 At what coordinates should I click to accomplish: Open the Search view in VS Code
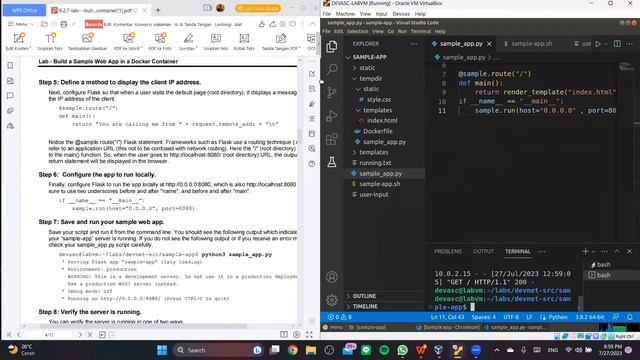(332, 69)
